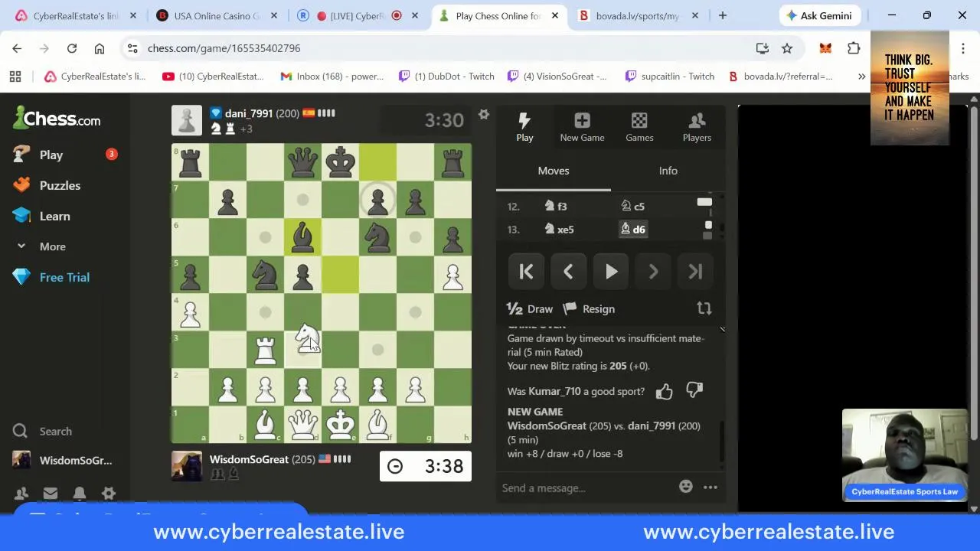Click black bishop on d6
The height and width of the screenshot is (551, 980).
tap(303, 237)
